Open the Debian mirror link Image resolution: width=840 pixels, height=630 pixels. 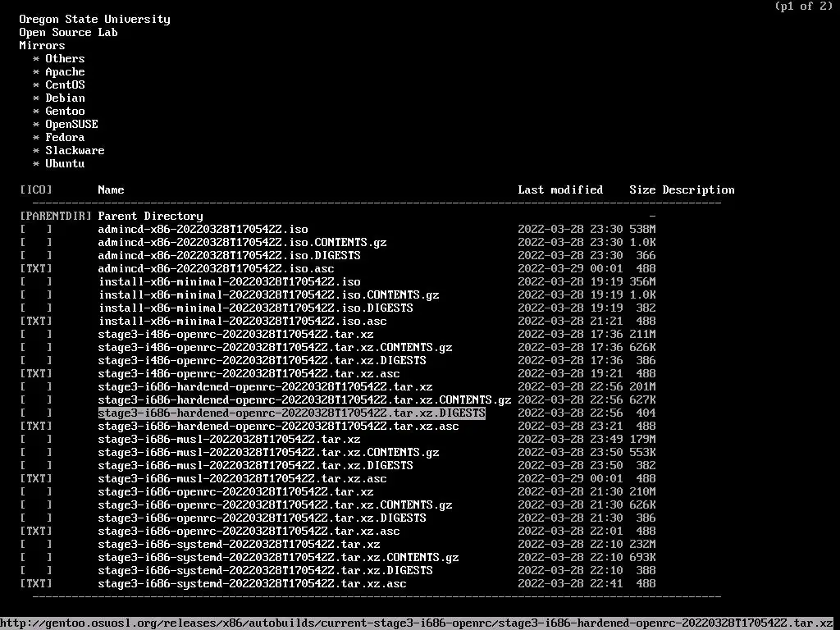[65, 98]
